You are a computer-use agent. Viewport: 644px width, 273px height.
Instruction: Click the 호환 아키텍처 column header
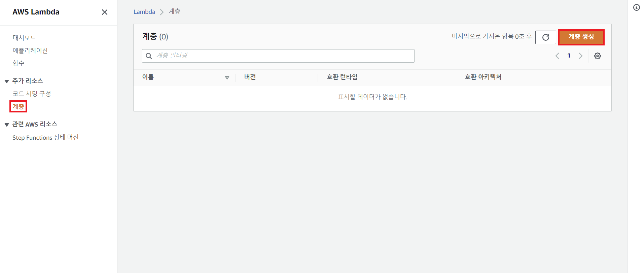click(483, 77)
